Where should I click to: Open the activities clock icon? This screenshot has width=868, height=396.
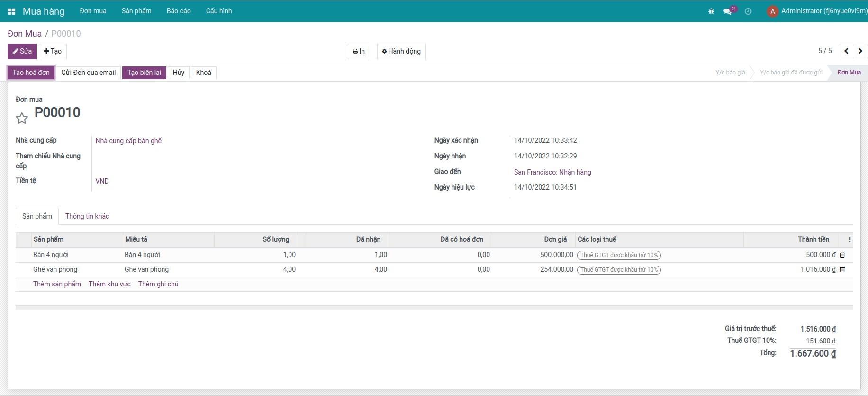pyautogui.click(x=748, y=11)
